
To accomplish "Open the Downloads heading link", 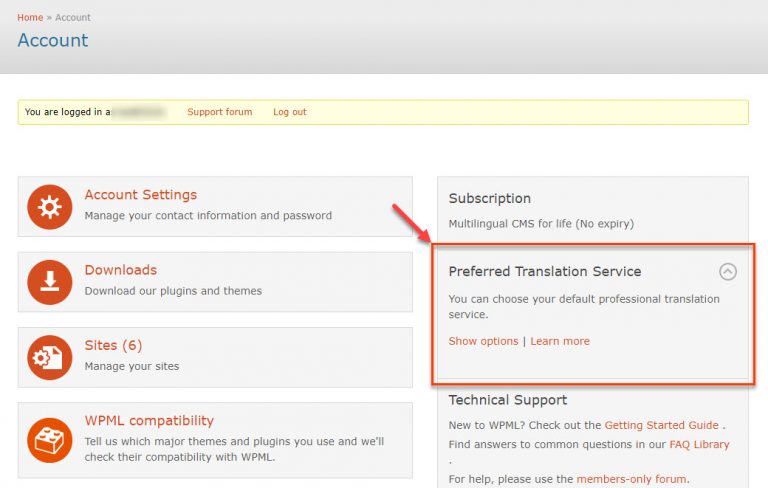I will click(120, 270).
